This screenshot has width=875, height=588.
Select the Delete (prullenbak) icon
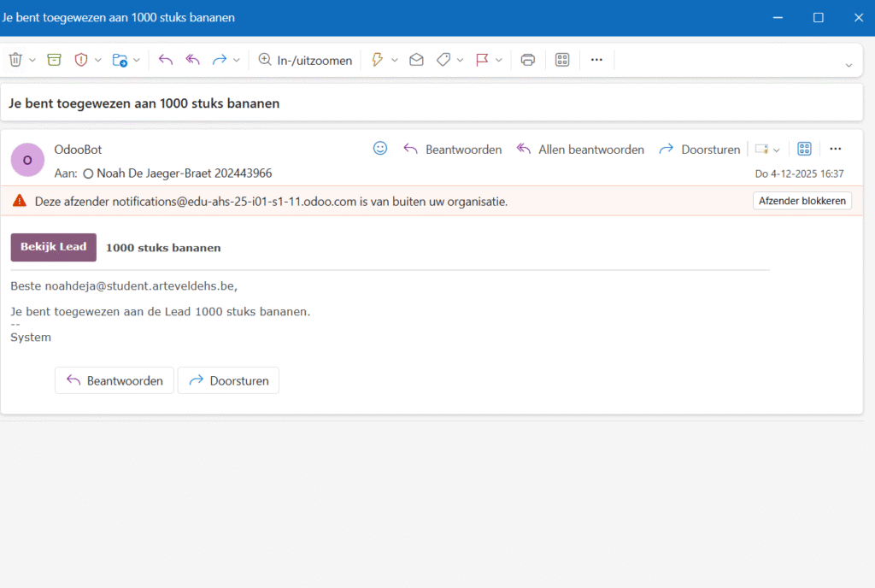(x=15, y=60)
